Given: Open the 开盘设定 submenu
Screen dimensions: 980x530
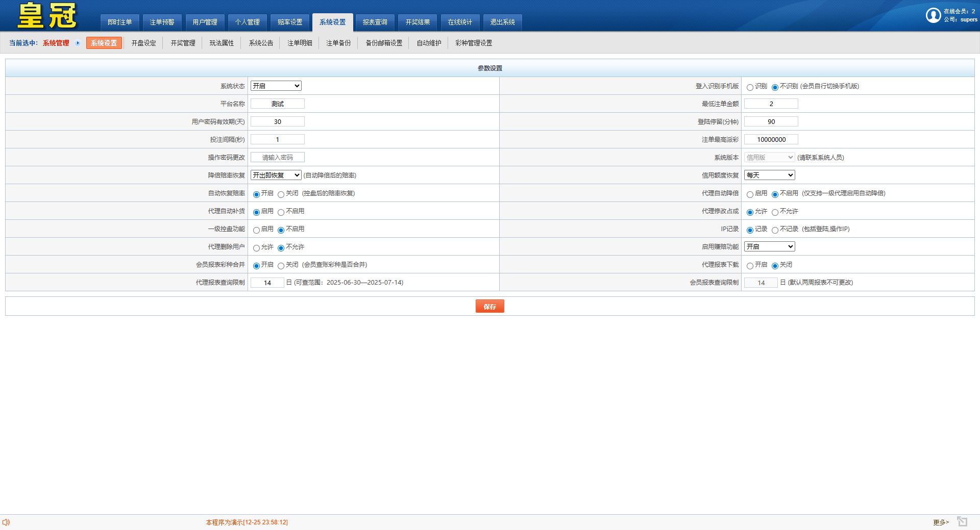Looking at the screenshot, I should pos(144,43).
